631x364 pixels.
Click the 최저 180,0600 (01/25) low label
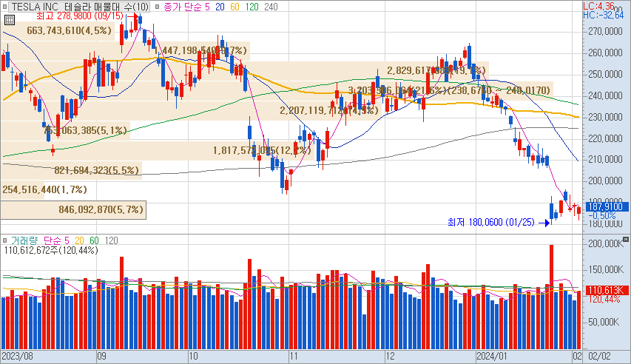[491, 222]
